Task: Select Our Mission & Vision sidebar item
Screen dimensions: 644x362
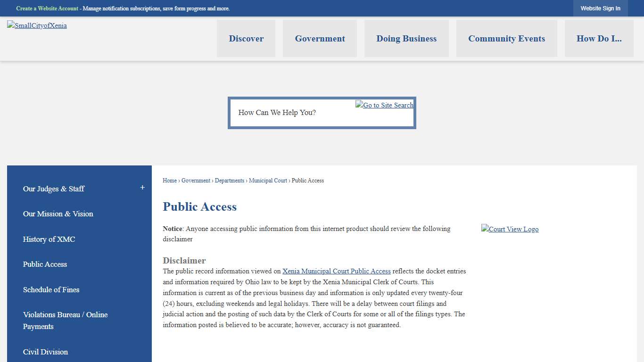Action: pyautogui.click(x=58, y=214)
